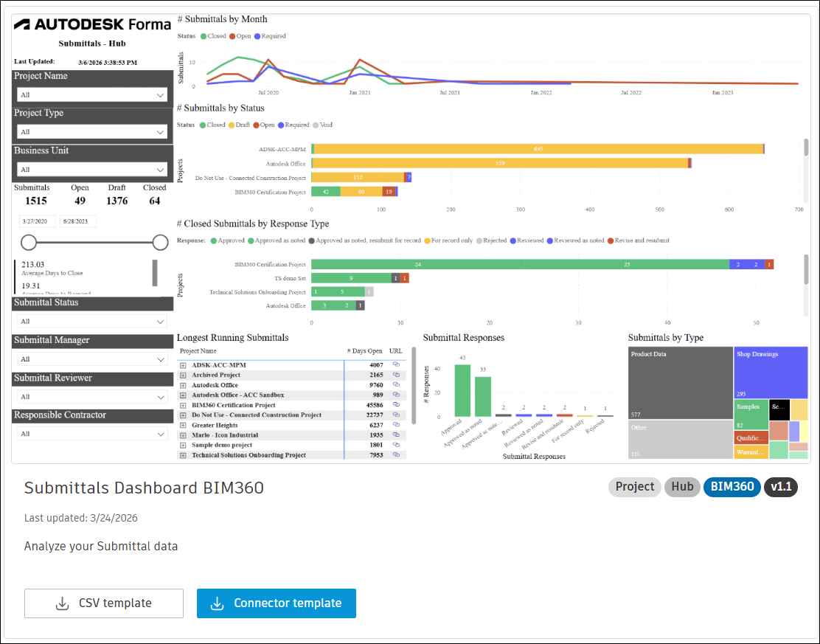Click scrollbar of Longest Running Submittals table
This screenshot has height=644, width=820.
click(x=414, y=386)
